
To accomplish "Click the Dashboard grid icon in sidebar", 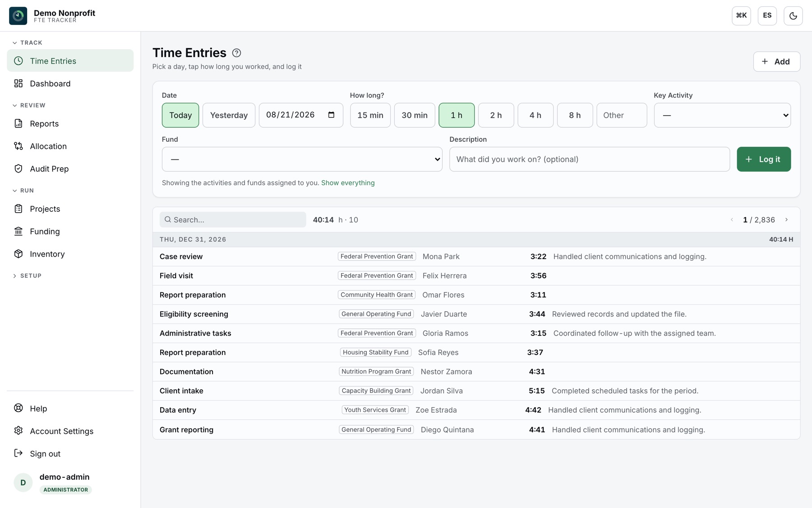I will tap(18, 84).
